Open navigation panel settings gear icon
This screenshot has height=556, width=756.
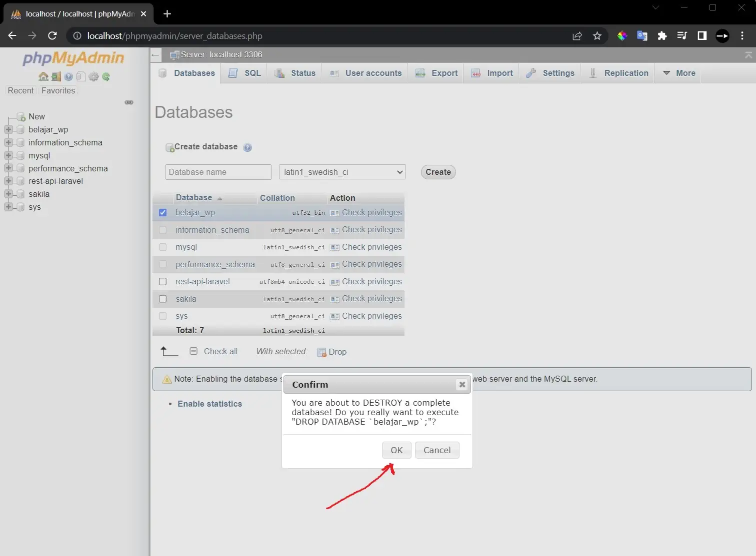point(93,76)
